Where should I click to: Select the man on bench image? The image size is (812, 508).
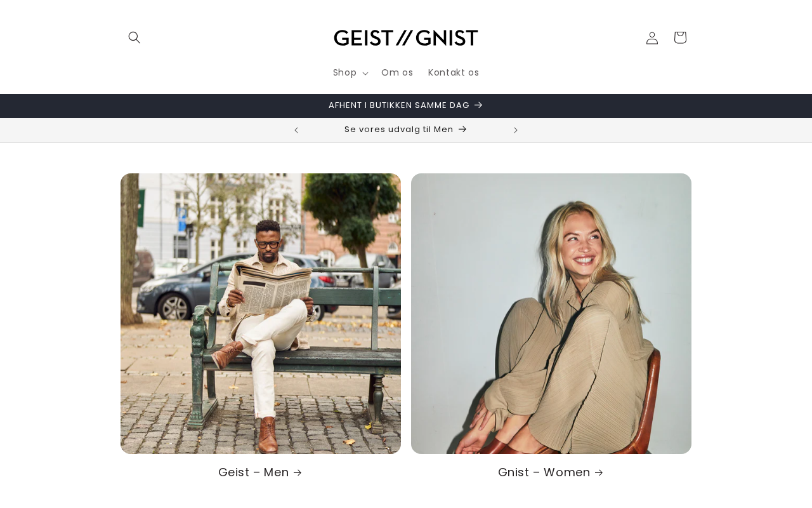coord(261,314)
